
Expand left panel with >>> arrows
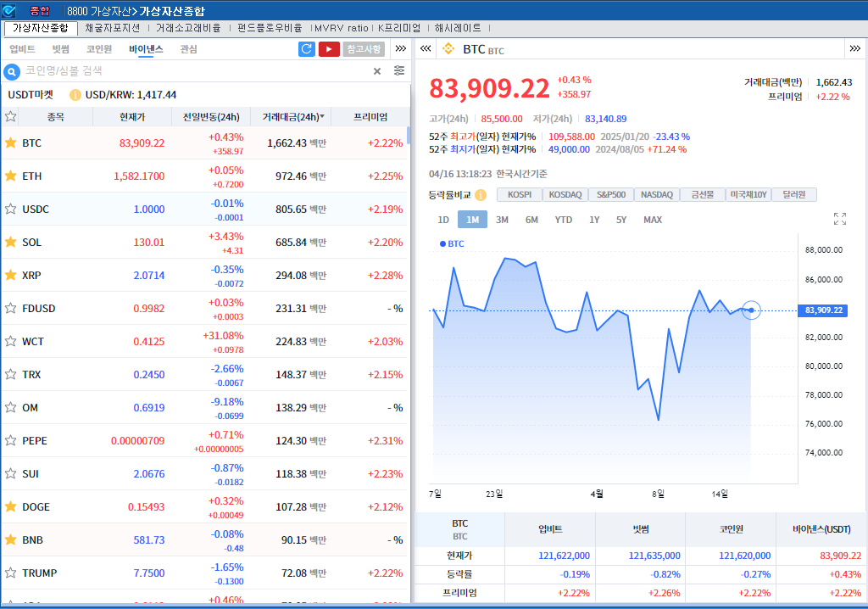(x=401, y=49)
